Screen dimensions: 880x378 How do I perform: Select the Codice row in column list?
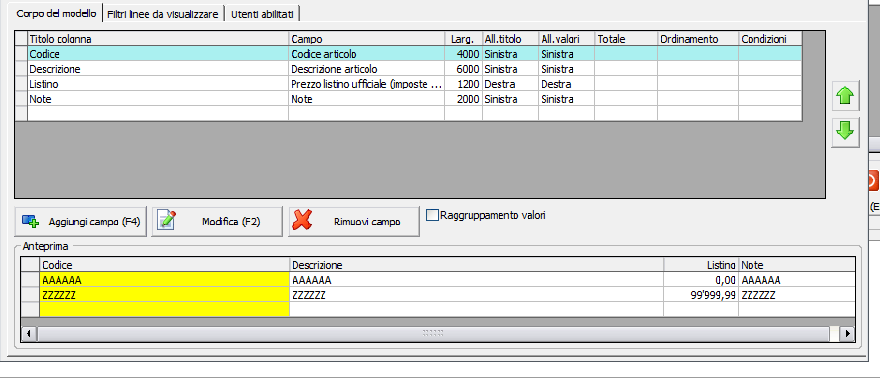pyautogui.click(x=409, y=54)
